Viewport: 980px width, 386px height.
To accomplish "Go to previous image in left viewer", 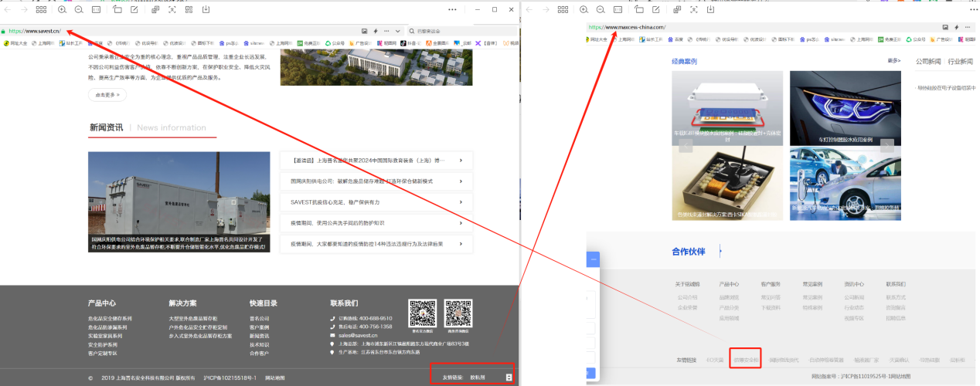I will [7, 9].
